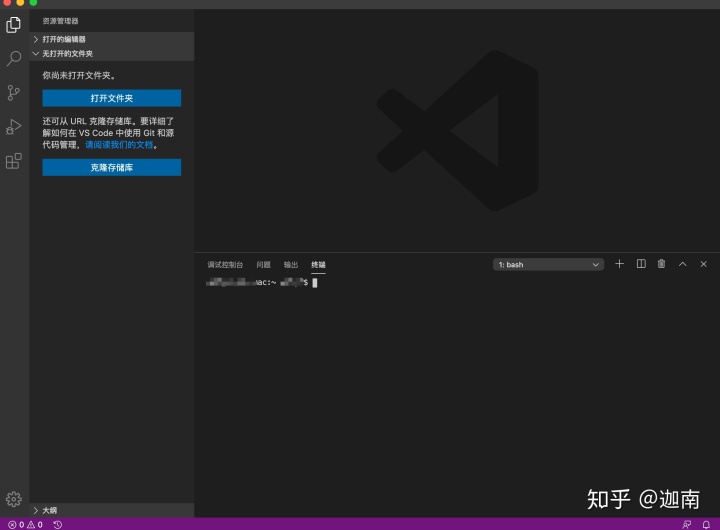Split the terminal pane
The height and width of the screenshot is (530, 720).
641,264
